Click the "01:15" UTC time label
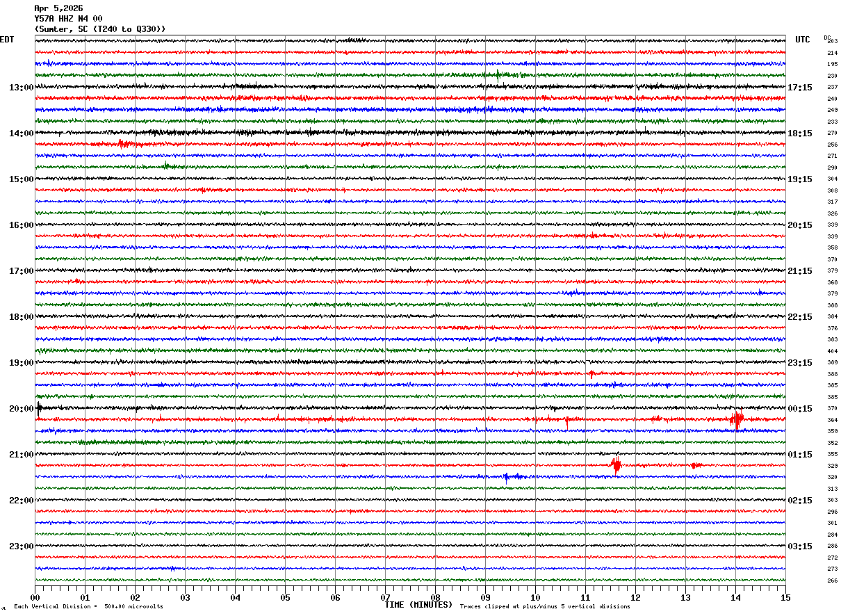Screen dimensions: 841x616 click(800, 455)
